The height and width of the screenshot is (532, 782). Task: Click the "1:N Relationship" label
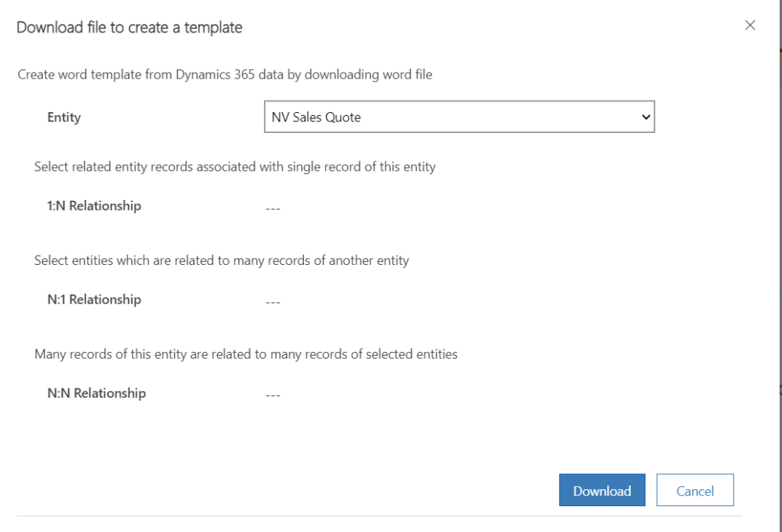point(95,205)
